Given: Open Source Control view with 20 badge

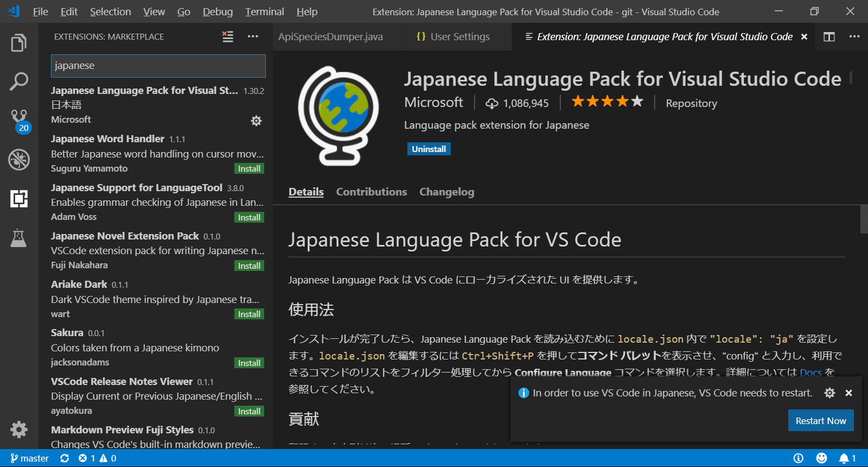Looking at the screenshot, I should click(20, 121).
